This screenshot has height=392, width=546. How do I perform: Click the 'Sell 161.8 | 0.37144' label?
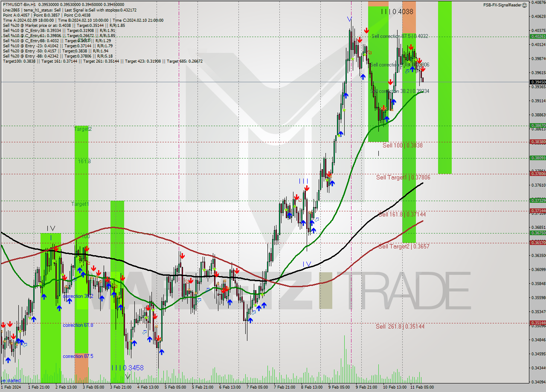(402, 214)
